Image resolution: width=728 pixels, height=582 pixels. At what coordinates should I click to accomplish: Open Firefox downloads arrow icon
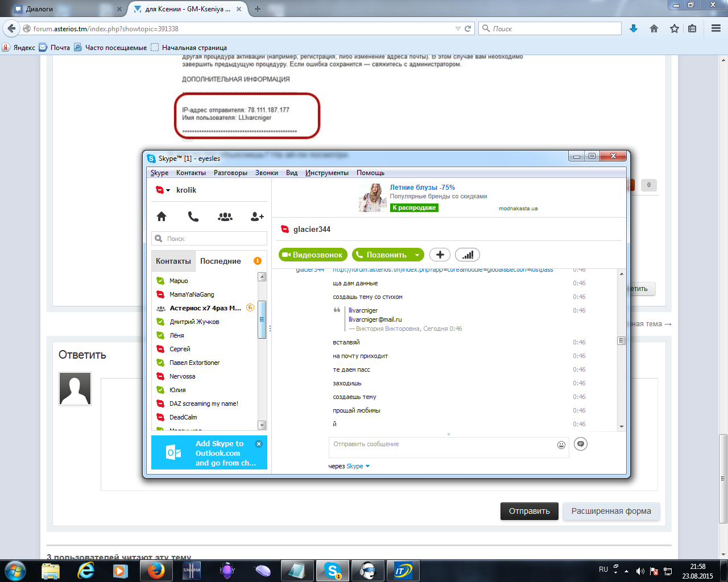click(x=634, y=28)
